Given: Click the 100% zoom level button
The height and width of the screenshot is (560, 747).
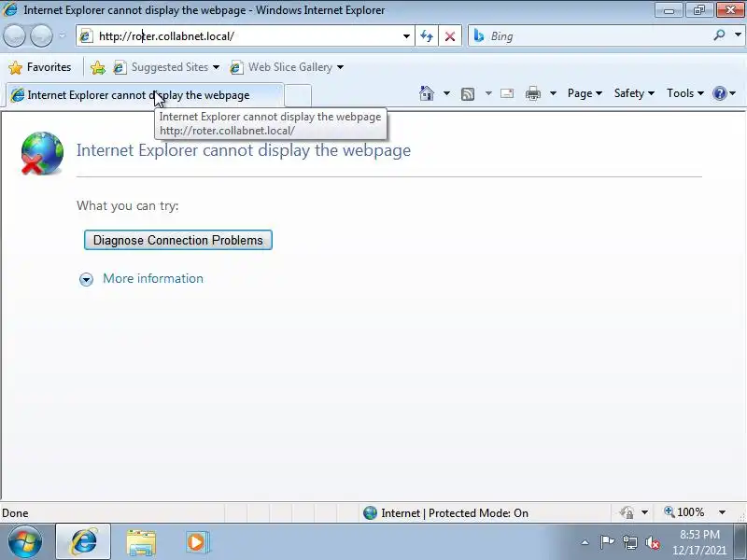Looking at the screenshot, I should click(684, 512).
